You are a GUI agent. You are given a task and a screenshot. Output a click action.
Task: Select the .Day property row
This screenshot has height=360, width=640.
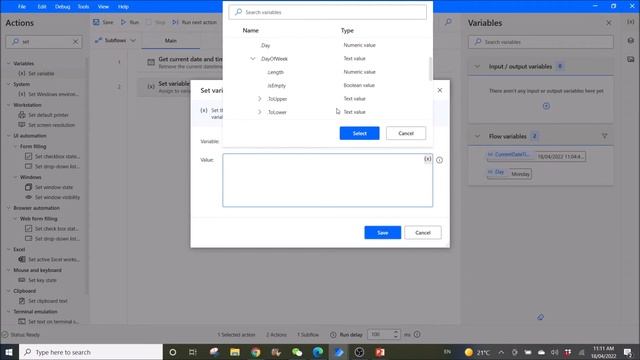pyautogui.click(x=327, y=45)
